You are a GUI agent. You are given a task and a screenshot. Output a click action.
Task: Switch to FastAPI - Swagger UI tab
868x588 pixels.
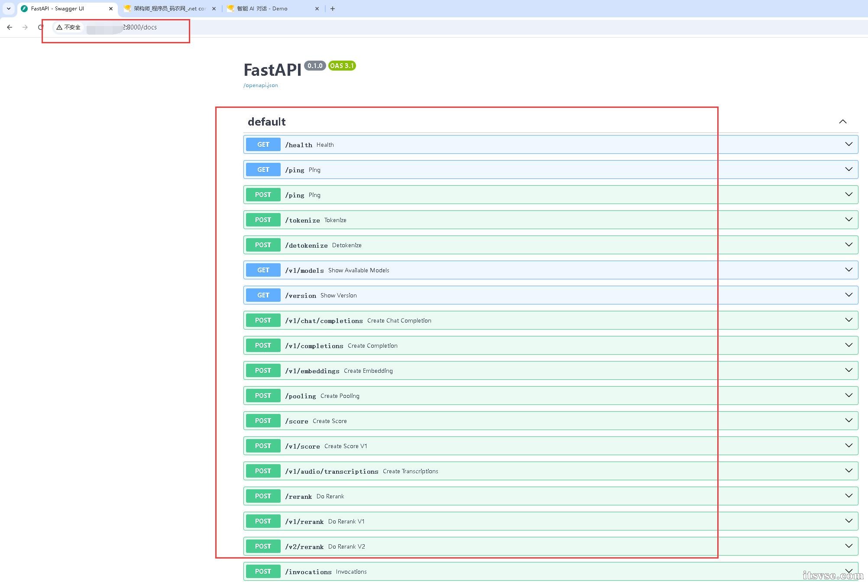67,9
